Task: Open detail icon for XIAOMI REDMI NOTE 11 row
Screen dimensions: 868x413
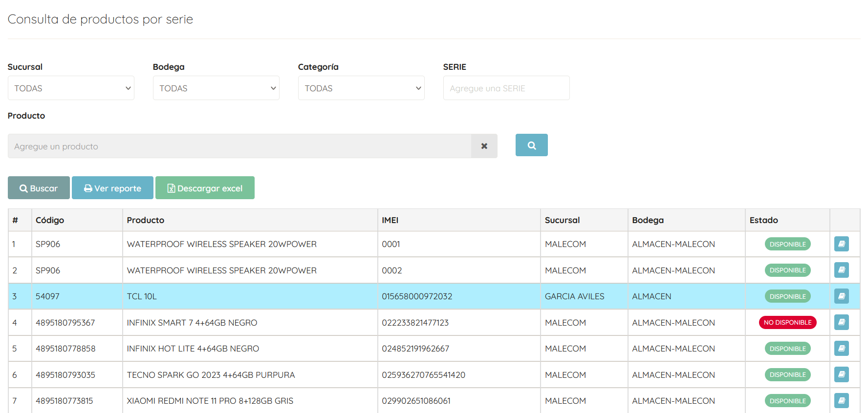Action: tap(841, 400)
